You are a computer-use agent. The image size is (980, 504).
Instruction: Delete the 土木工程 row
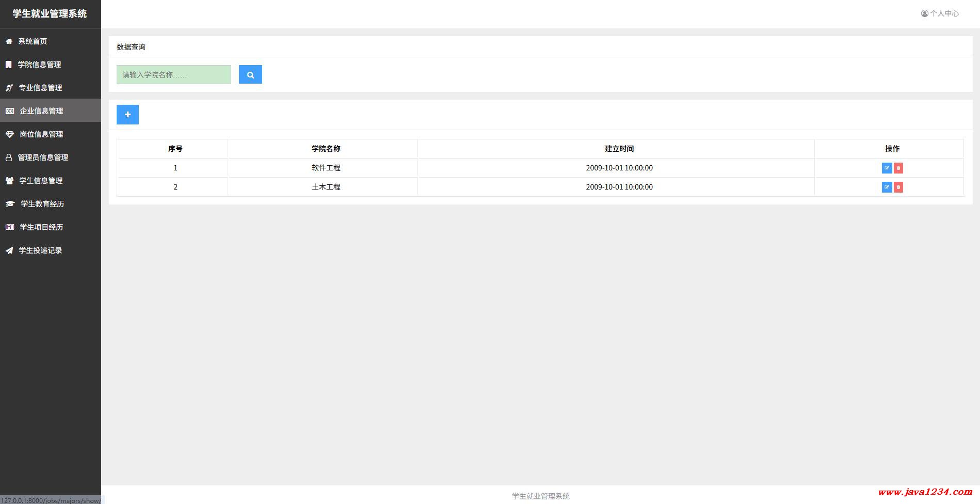point(898,187)
